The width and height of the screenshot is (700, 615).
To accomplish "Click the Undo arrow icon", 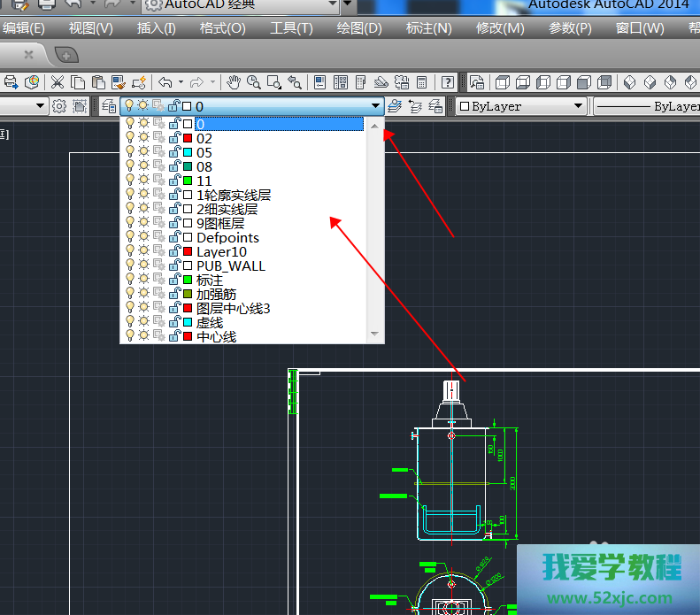I will [x=165, y=82].
